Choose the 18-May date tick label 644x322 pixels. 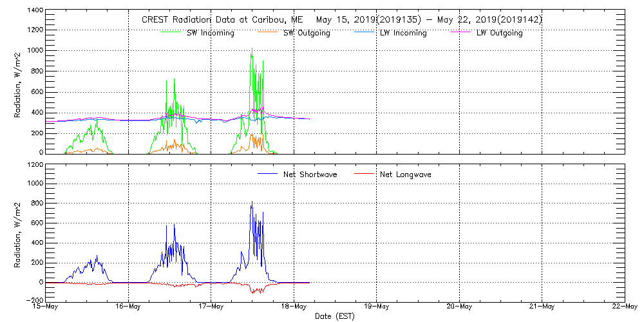[294, 307]
